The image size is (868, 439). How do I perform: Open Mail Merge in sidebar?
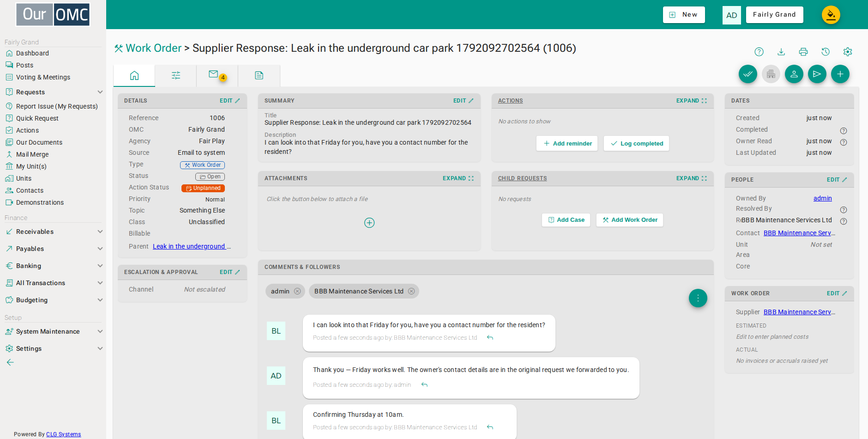(x=32, y=154)
